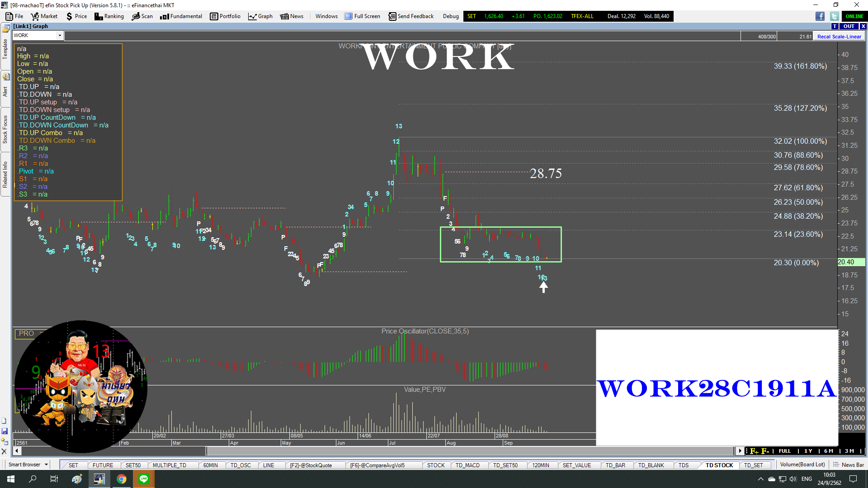Switch to the SET_VALUE tab
Image resolution: width=868 pixels, height=488 pixels.
(x=577, y=465)
